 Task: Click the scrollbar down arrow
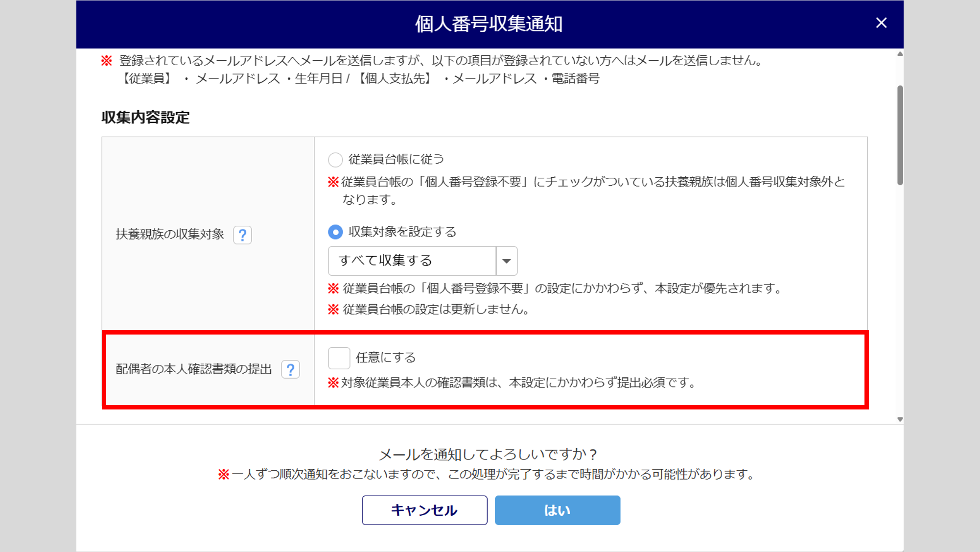click(x=900, y=419)
